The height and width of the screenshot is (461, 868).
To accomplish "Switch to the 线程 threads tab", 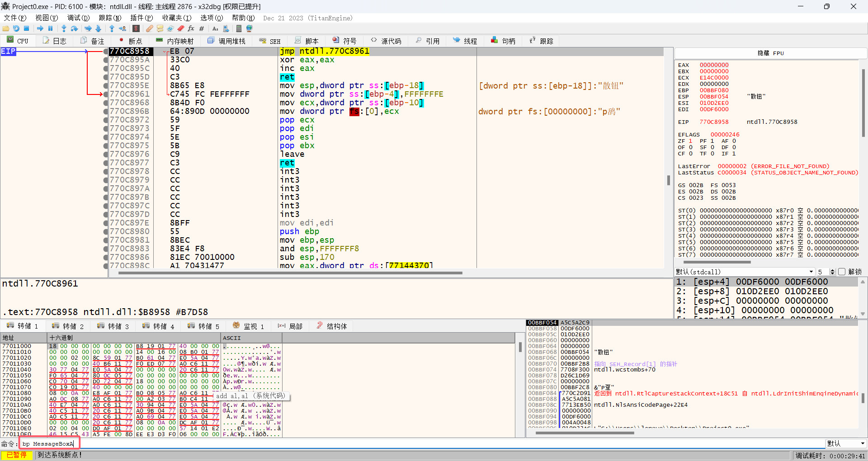I will pyautogui.click(x=465, y=41).
